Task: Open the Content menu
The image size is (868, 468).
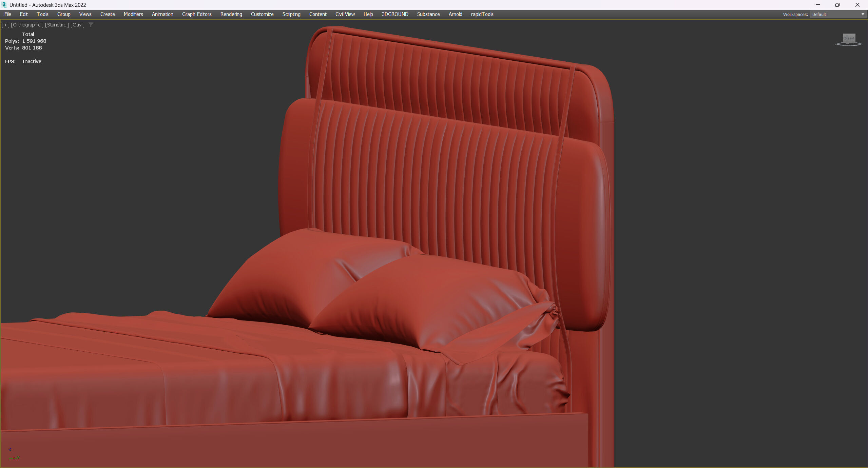Action: point(318,14)
